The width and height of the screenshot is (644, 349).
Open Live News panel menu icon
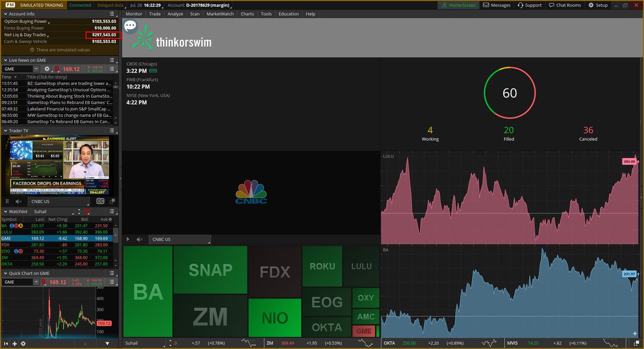pyautogui.click(x=112, y=60)
